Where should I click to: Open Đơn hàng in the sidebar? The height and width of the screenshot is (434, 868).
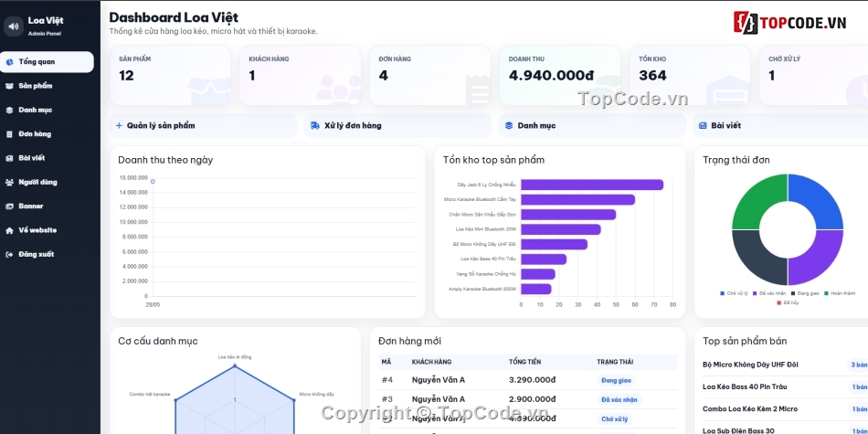click(47, 134)
